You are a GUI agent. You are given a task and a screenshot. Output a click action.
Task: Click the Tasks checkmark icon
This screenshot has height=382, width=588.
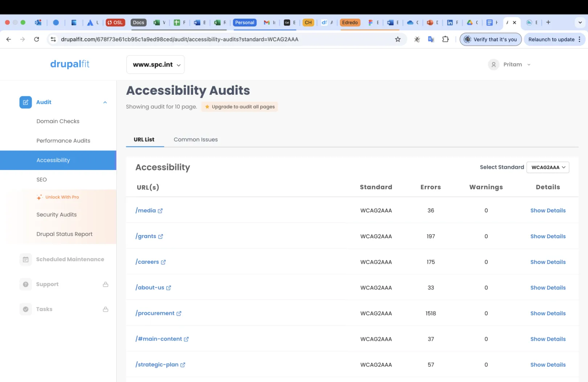click(25, 309)
